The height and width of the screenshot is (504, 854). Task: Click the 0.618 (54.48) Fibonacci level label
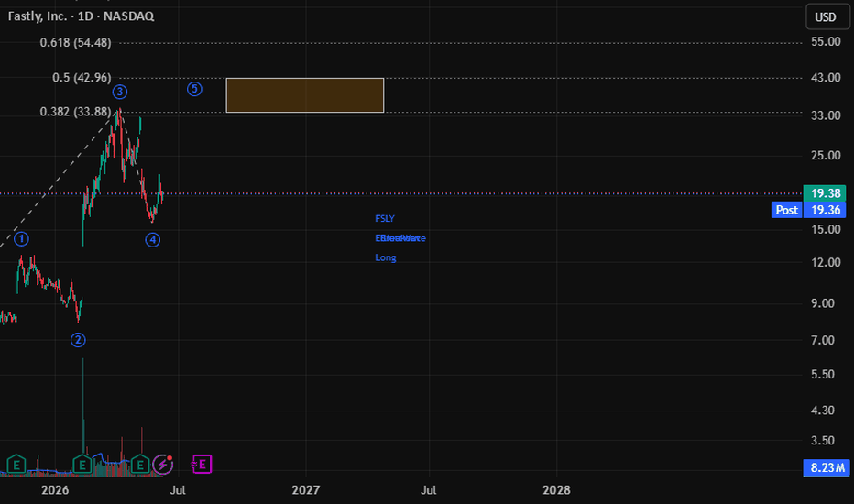76,42
